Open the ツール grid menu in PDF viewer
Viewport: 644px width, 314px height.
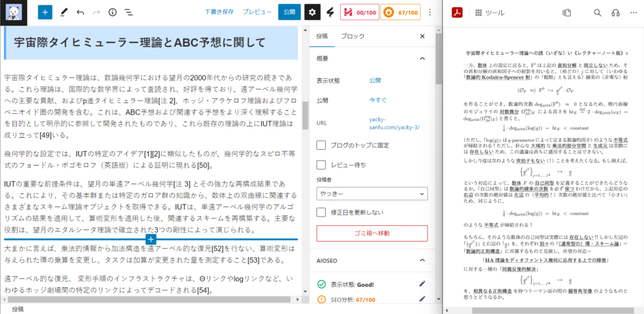490,13
